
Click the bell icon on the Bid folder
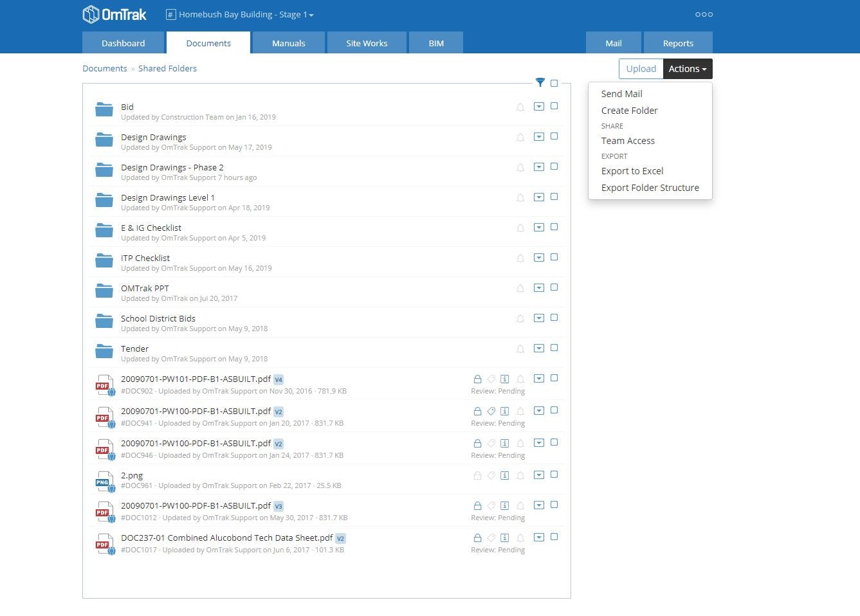[520, 107]
